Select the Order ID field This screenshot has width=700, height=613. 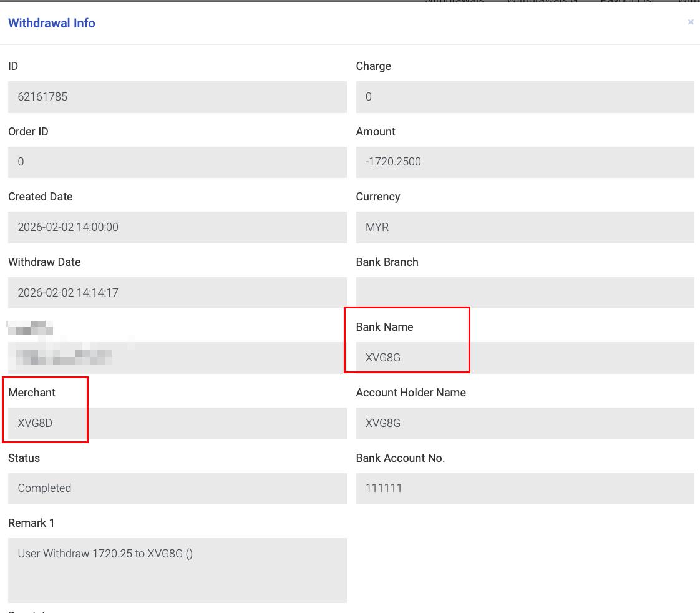[x=177, y=162]
